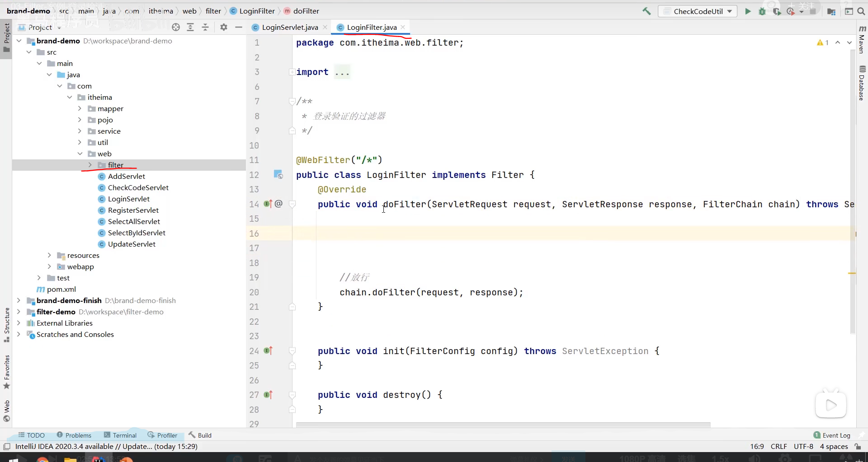Close the LoginFilter.java tab
Viewport: 868px width, 462px height.
pyautogui.click(x=403, y=27)
